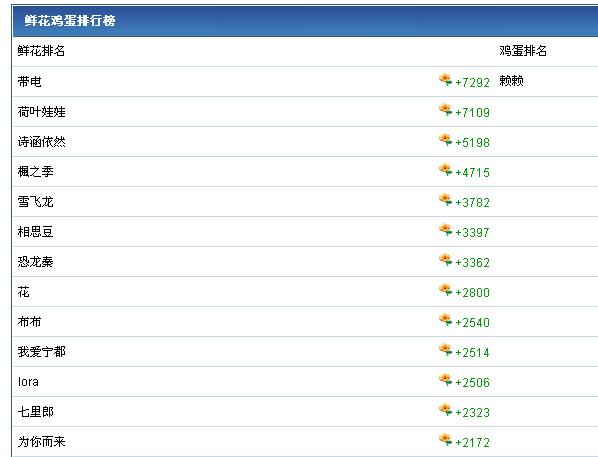
Task: Click the +3782 flower count
Action: tap(473, 203)
